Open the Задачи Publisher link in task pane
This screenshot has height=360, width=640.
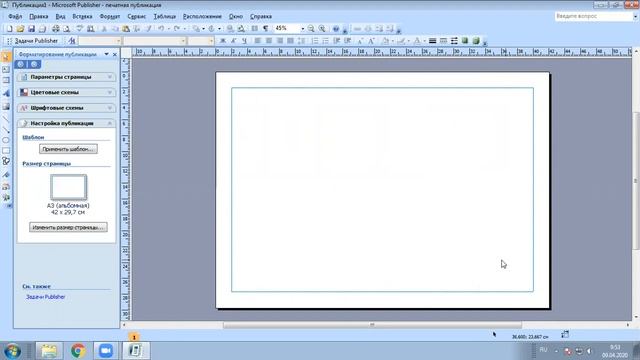coord(45,297)
